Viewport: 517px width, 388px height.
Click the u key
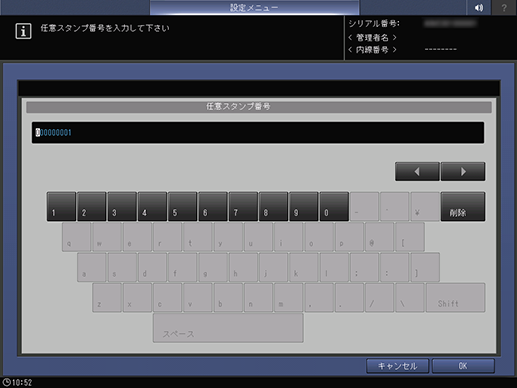pyautogui.click(x=258, y=237)
